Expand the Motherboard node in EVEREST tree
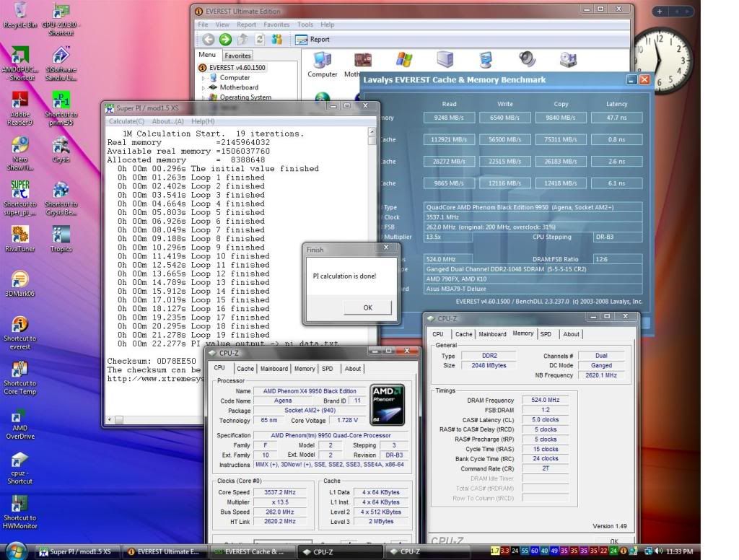The width and height of the screenshot is (739, 560). [204, 87]
